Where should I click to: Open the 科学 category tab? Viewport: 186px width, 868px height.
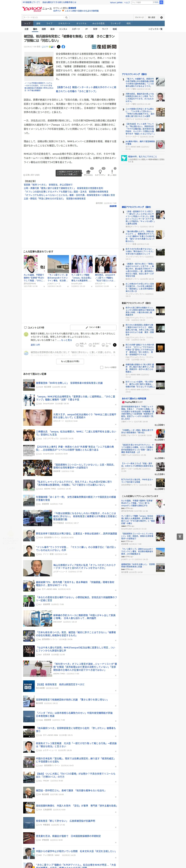point(95,29)
